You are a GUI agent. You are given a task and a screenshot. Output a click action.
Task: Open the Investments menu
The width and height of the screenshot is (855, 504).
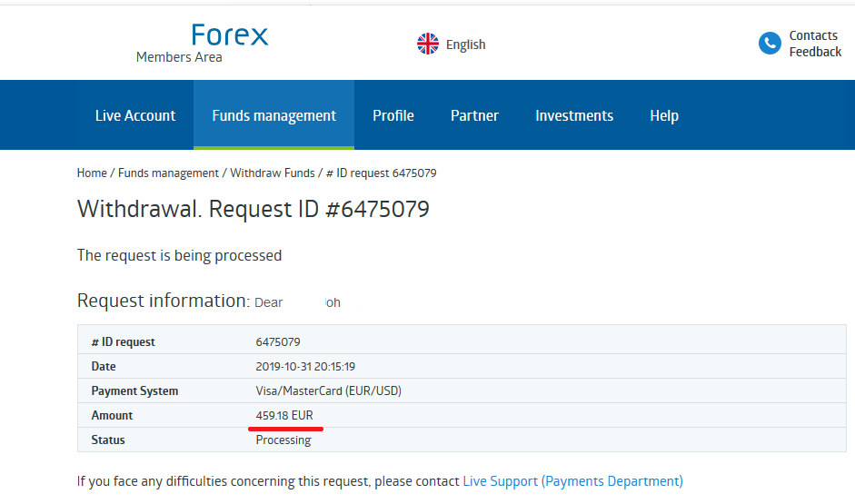point(574,115)
